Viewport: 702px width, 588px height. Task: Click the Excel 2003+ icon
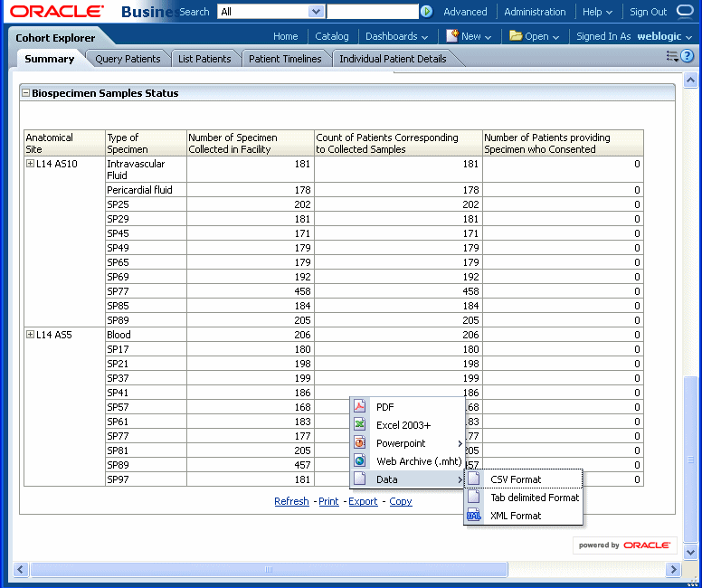click(x=359, y=425)
